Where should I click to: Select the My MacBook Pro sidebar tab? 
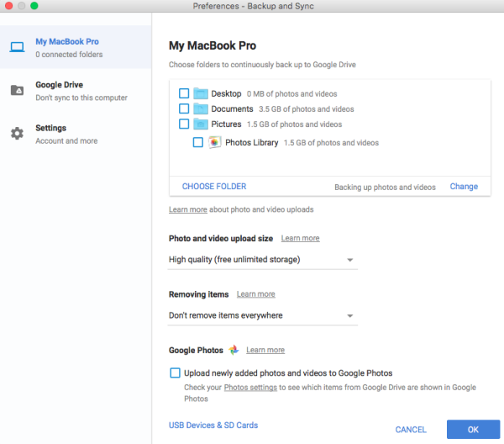tap(76, 47)
